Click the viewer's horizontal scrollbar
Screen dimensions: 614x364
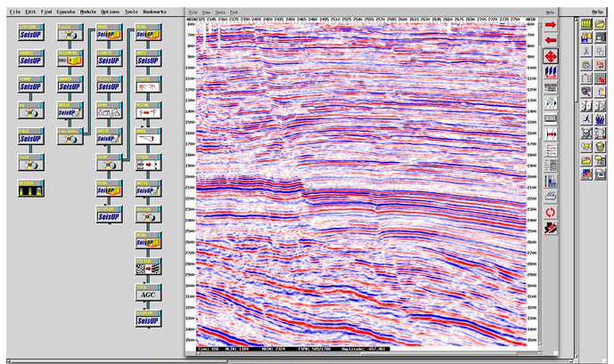coord(368,353)
